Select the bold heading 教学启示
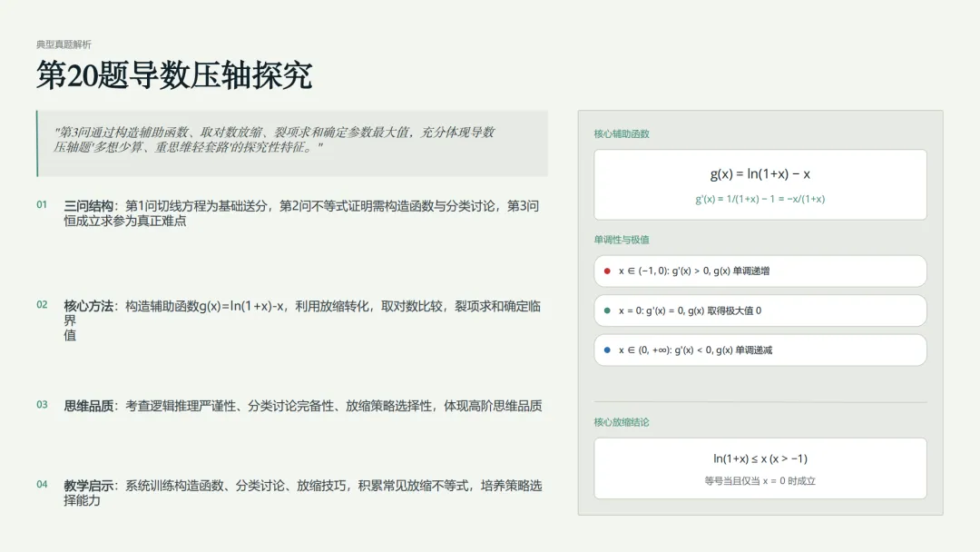 click(x=88, y=485)
